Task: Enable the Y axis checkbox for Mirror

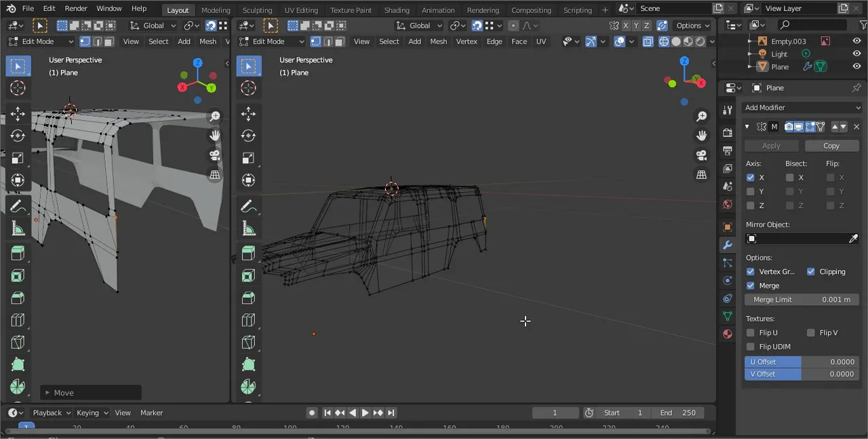Action: 751,191
